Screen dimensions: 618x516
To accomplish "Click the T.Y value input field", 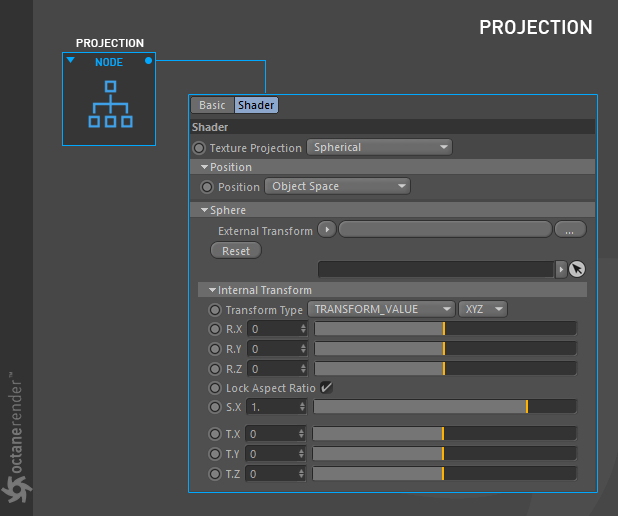I will click(x=275, y=454).
